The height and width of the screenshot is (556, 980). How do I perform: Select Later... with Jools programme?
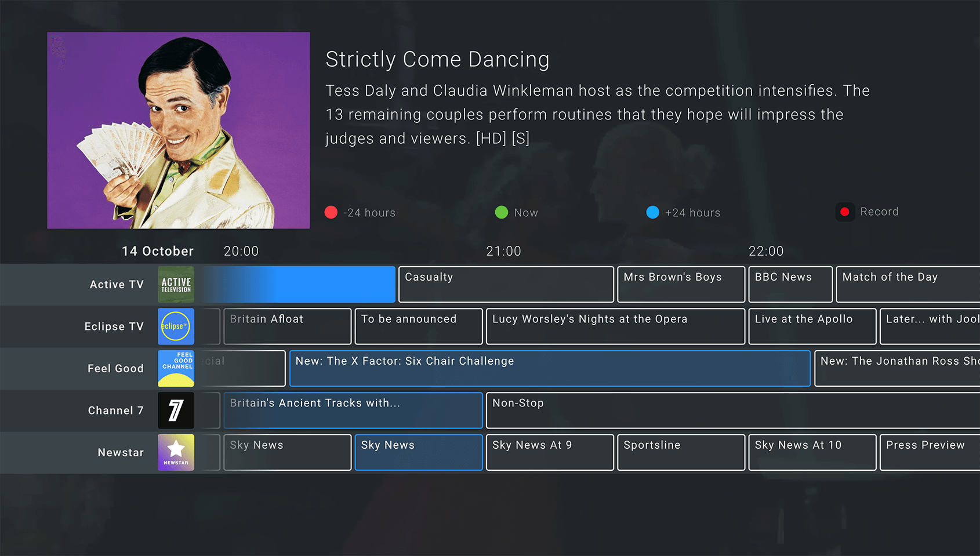tap(930, 326)
